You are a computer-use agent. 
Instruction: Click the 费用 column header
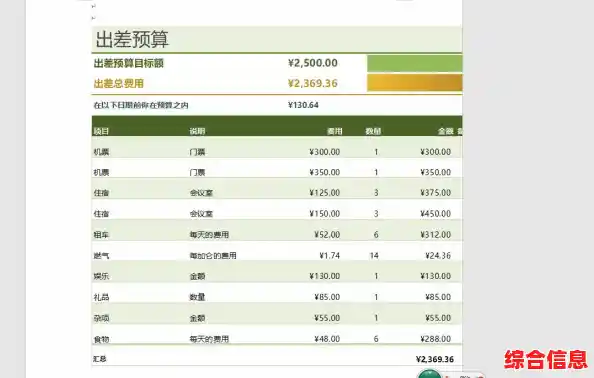(x=335, y=131)
